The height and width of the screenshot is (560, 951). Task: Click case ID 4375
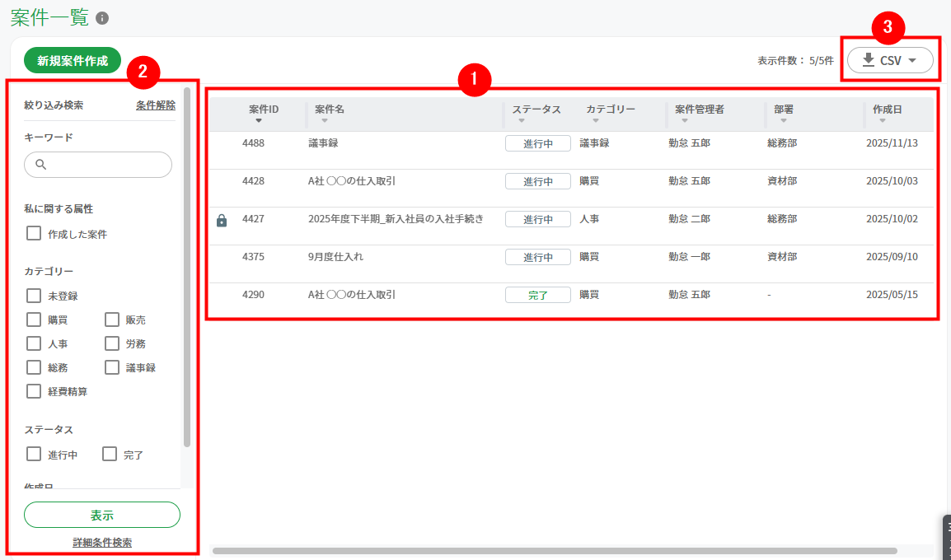253,256
